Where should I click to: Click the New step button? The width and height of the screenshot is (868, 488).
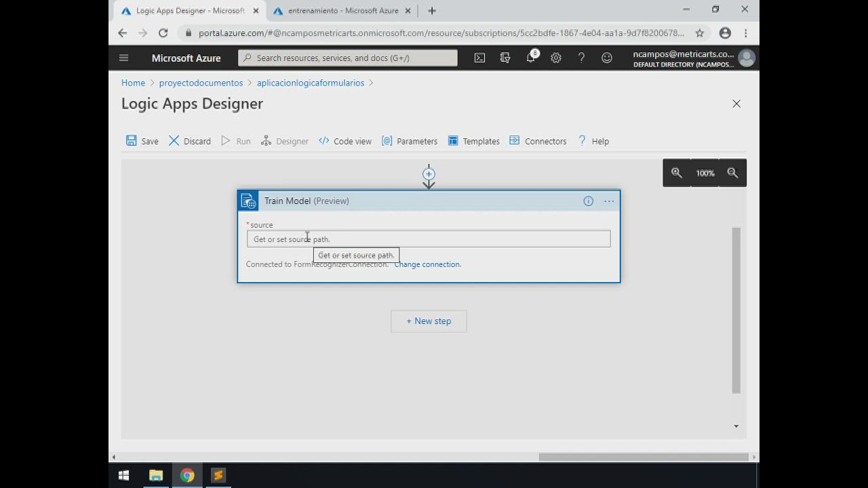(x=429, y=321)
